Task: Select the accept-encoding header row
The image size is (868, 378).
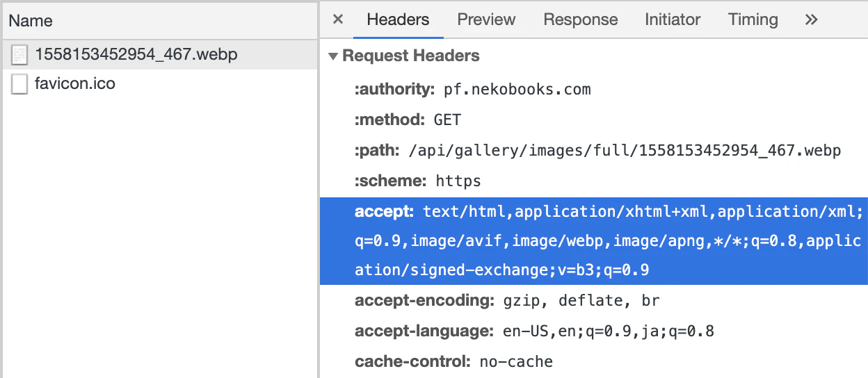Action: (x=594, y=300)
